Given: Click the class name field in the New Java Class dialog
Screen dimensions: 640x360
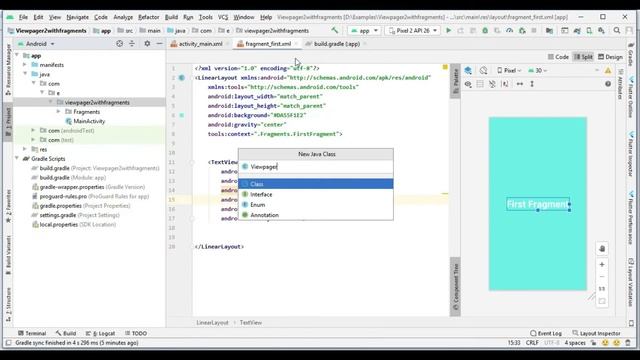Looking at the screenshot, I should (316, 167).
